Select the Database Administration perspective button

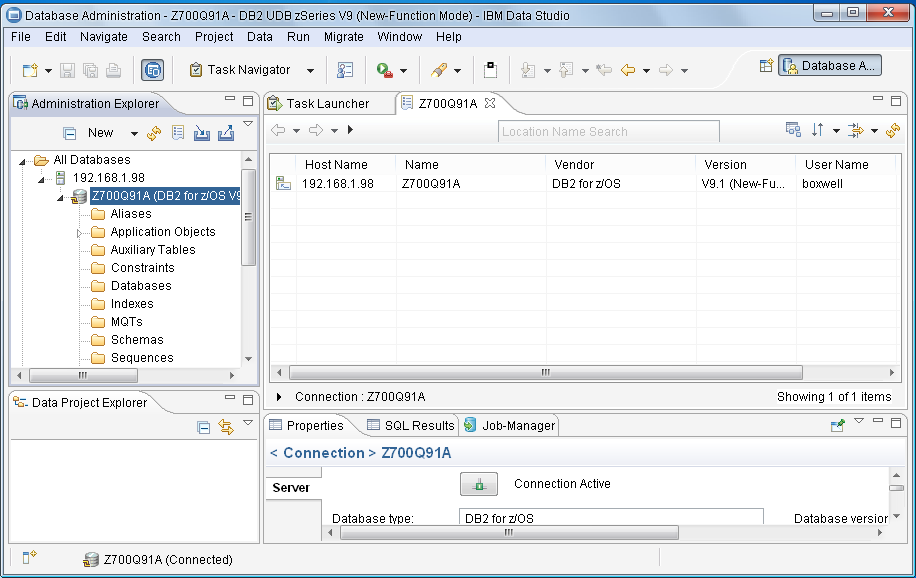(830, 66)
